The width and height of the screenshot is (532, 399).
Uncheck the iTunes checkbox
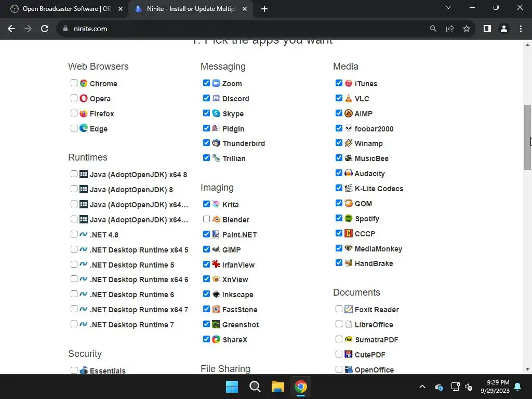[x=339, y=83]
